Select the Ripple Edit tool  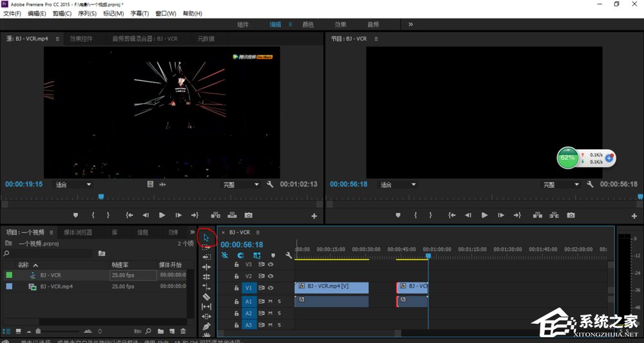click(206, 266)
